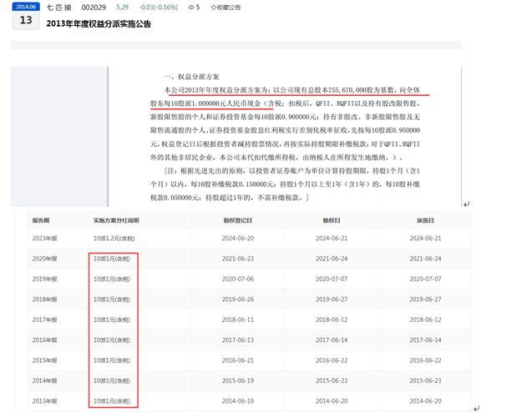Click the 实施方案分红说明 column header
This screenshot has width=532, height=413.
click(x=116, y=220)
